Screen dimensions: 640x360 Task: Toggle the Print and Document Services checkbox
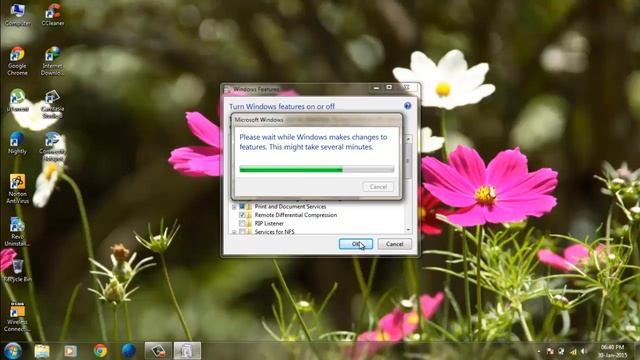coord(242,207)
